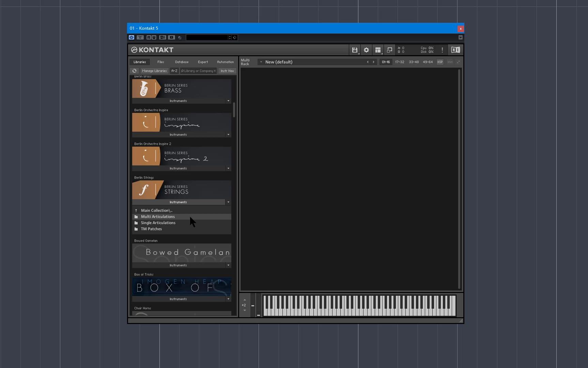Switch to the Files tab
The height and width of the screenshot is (368, 588).
click(161, 62)
